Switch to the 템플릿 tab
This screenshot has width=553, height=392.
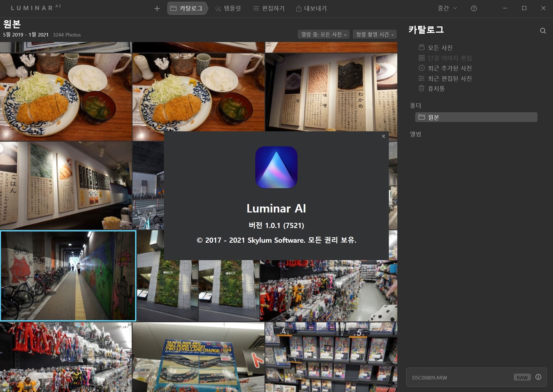click(228, 8)
